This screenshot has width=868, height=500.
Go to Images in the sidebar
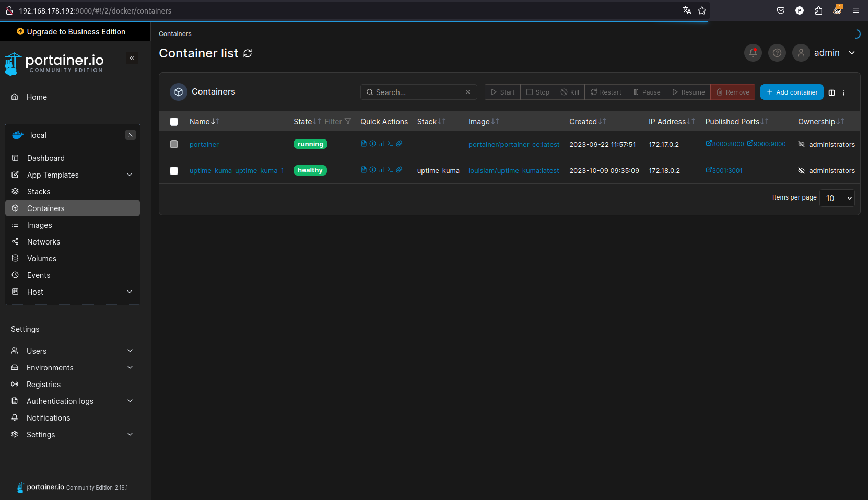click(40, 225)
